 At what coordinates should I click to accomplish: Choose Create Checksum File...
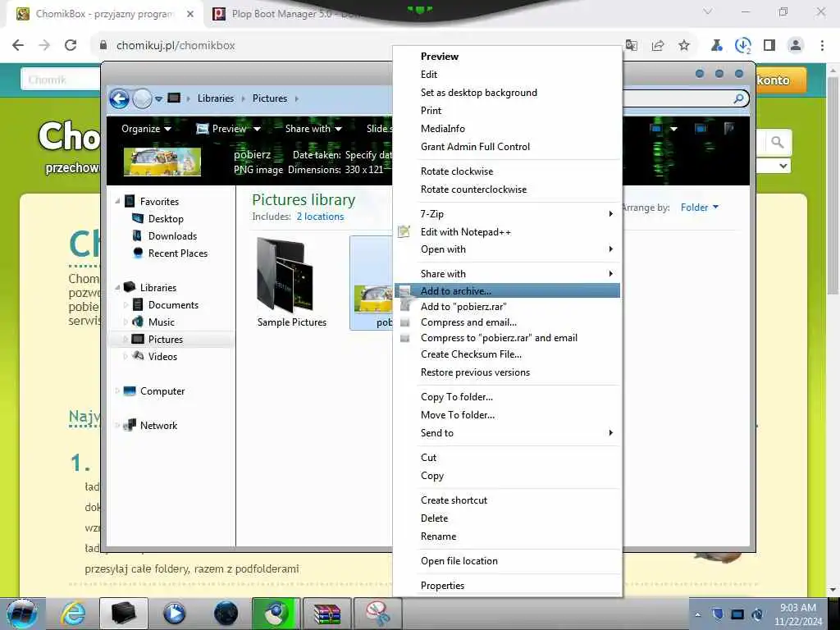click(507, 354)
